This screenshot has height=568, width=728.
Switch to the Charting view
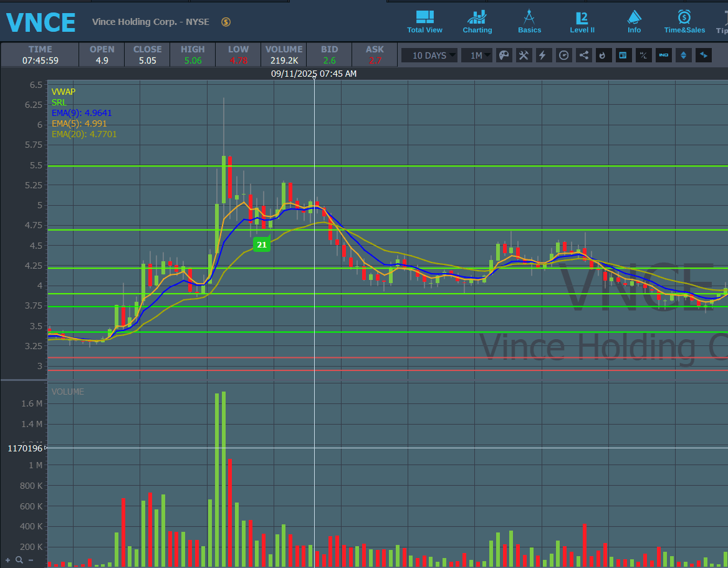tap(477, 22)
